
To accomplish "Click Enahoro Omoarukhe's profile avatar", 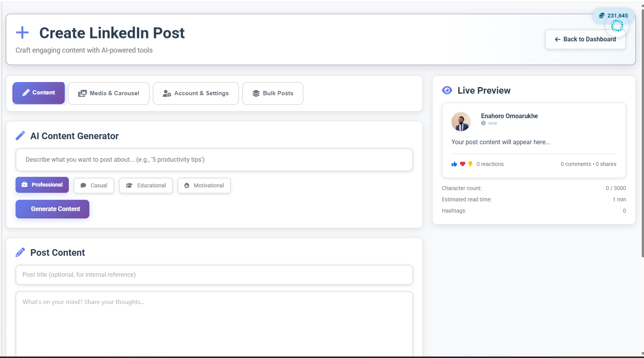I will point(461,121).
